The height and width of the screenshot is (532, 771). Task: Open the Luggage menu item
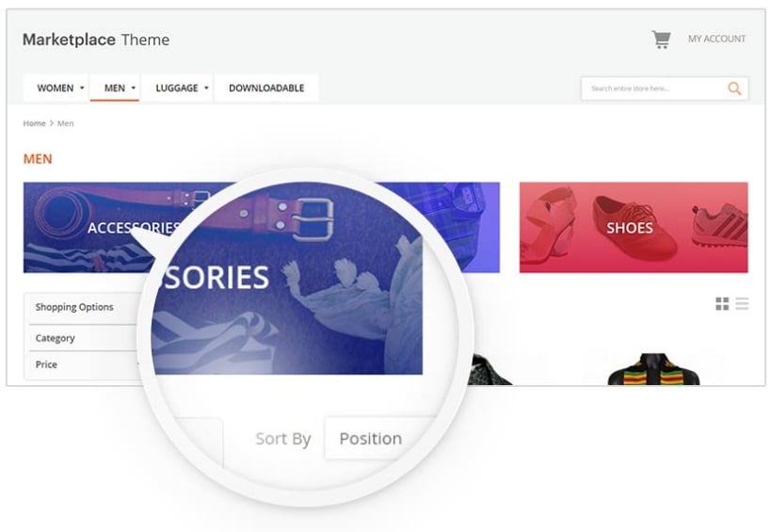pyautogui.click(x=177, y=88)
